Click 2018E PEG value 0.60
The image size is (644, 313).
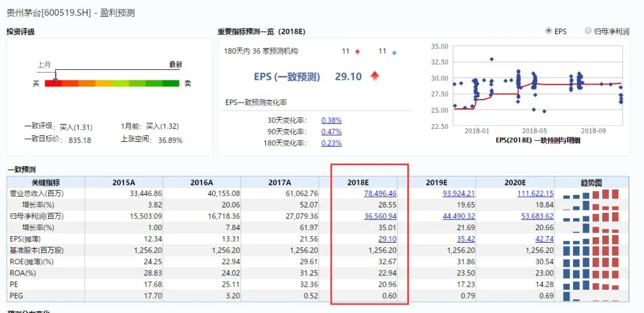coord(390,296)
